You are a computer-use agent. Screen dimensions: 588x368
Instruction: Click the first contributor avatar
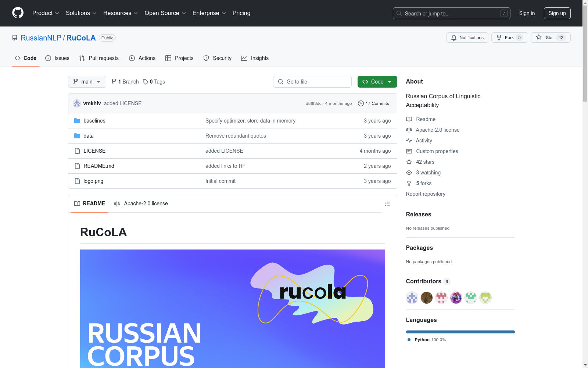coord(412,298)
